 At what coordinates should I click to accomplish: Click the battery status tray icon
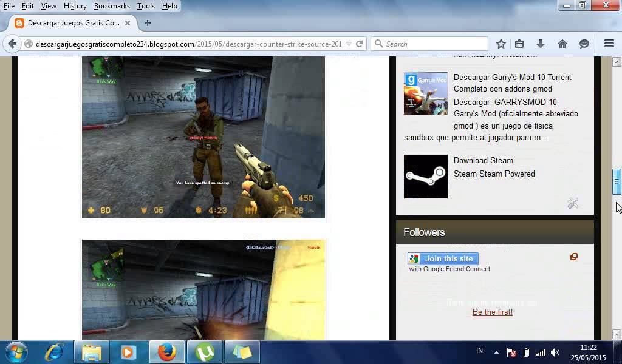pyautogui.click(x=526, y=352)
